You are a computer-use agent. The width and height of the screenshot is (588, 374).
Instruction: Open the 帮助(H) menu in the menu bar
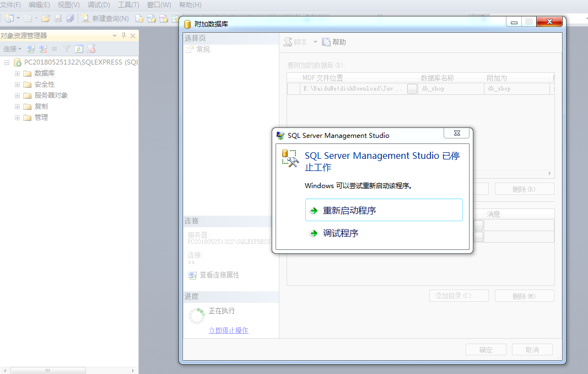pos(190,5)
